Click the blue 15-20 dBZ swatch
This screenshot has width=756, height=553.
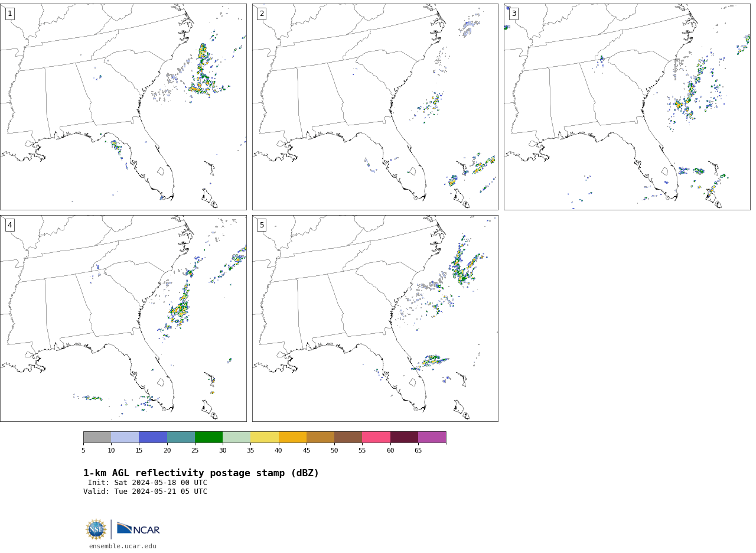point(153,437)
